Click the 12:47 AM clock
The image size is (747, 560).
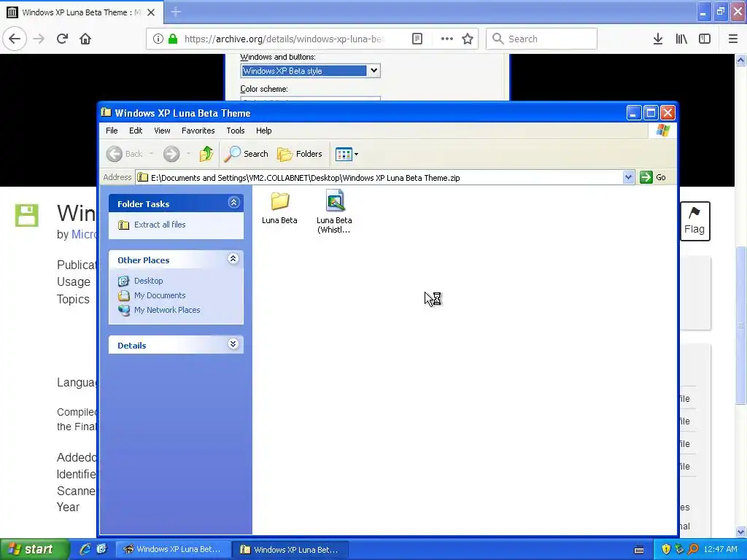pyautogui.click(x=720, y=550)
